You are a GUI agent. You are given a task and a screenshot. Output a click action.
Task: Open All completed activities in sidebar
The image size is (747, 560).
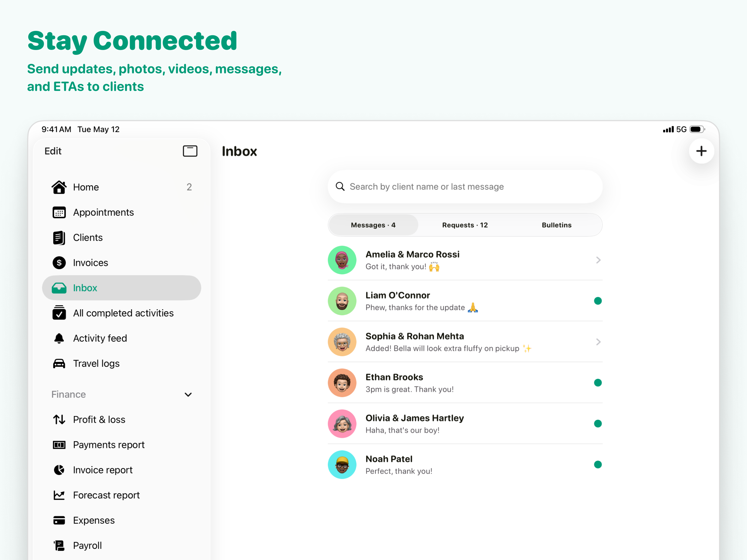(x=122, y=313)
